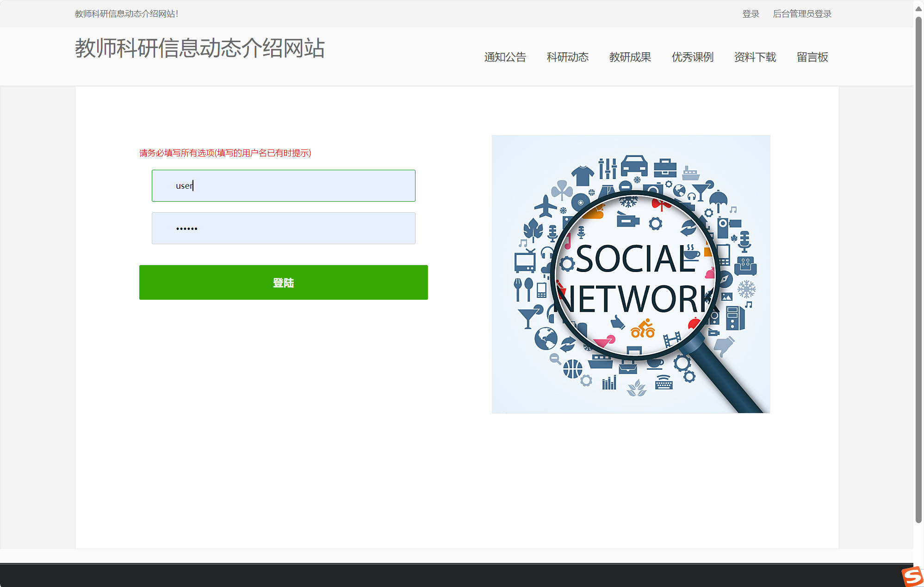Open the 后台管理员登录 admin login link
The width and height of the screenshot is (924, 587).
[803, 14]
